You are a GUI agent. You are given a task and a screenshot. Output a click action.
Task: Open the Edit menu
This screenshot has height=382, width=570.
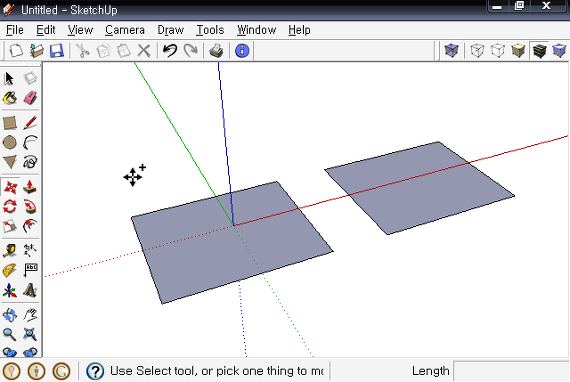pyautogui.click(x=46, y=30)
